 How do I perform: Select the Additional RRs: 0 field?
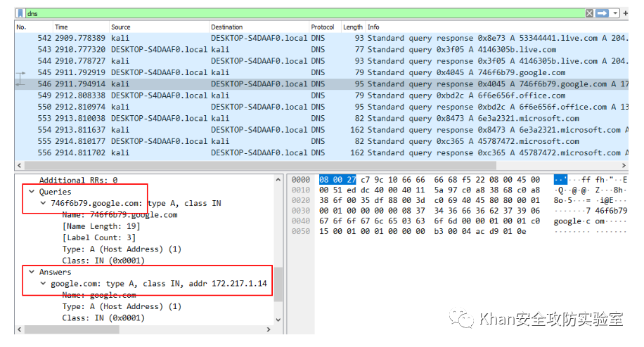78,181
